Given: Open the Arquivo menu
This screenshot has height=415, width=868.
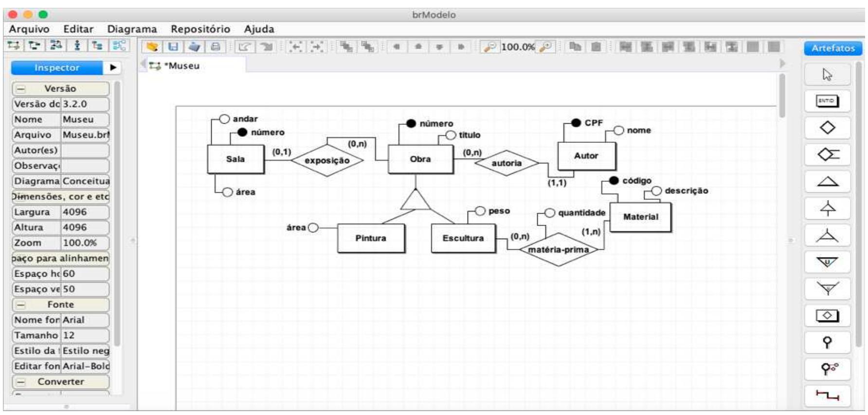Looking at the screenshot, I should pyautogui.click(x=29, y=29).
